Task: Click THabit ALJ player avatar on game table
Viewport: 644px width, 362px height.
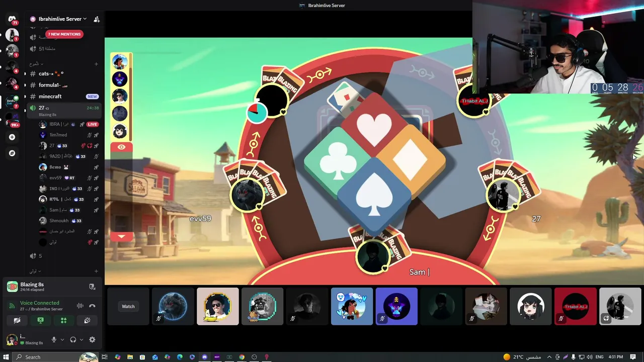Action: pos(473,101)
